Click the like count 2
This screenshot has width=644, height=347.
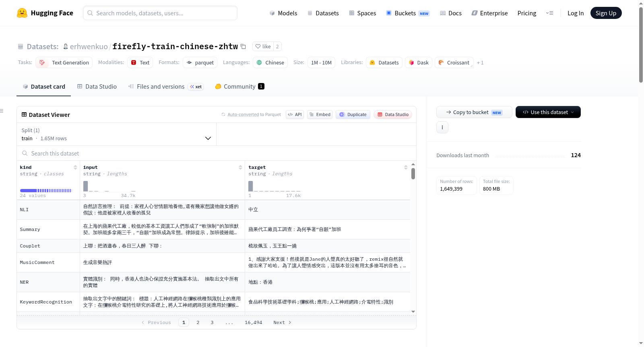coord(277,46)
